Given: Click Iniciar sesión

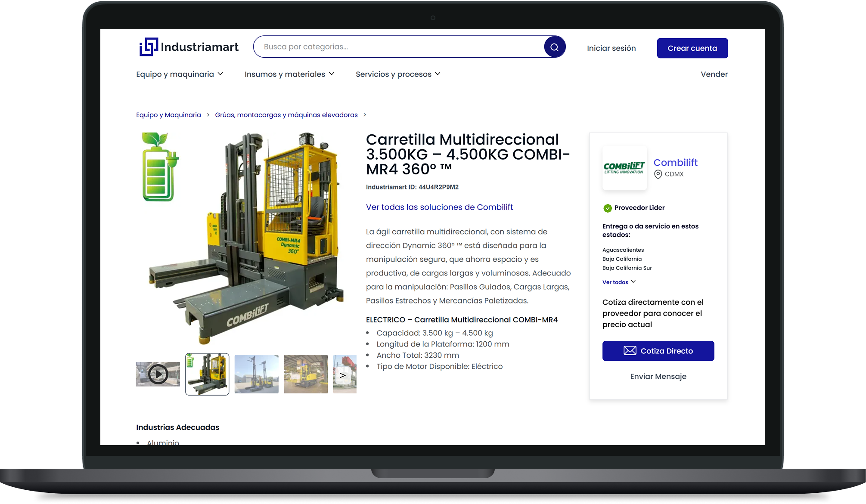Looking at the screenshot, I should pyautogui.click(x=611, y=48).
